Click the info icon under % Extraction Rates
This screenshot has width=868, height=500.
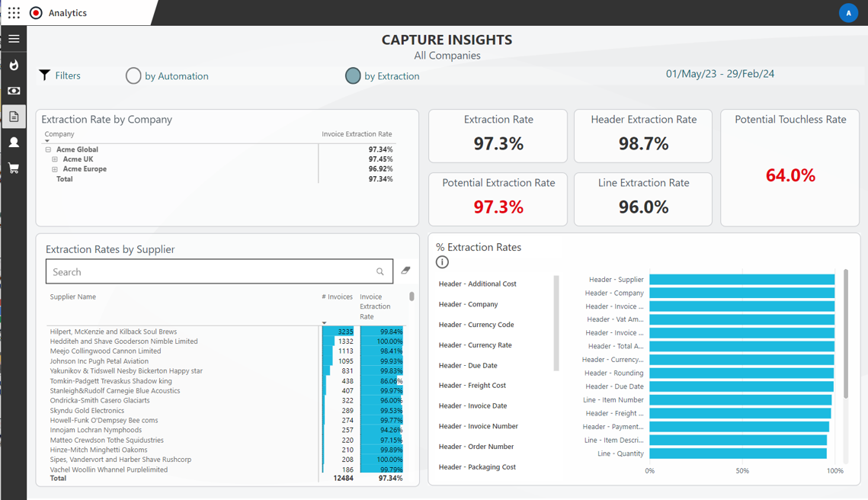pyautogui.click(x=442, y=262)
